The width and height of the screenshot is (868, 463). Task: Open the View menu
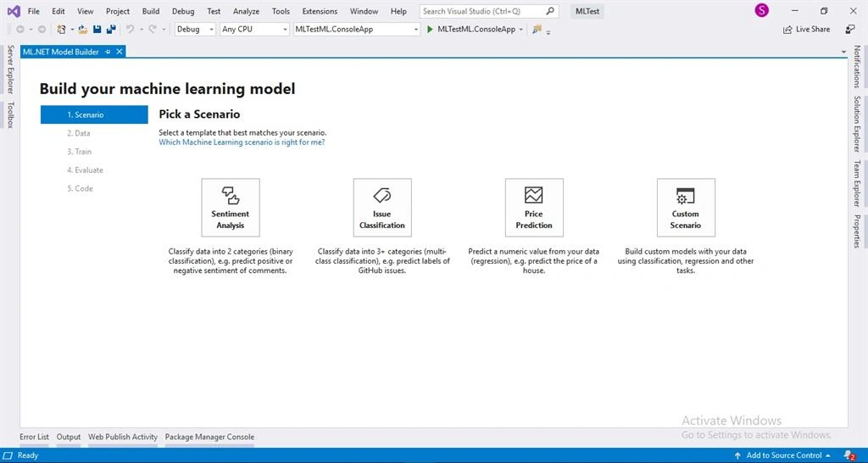pos(86,11)
